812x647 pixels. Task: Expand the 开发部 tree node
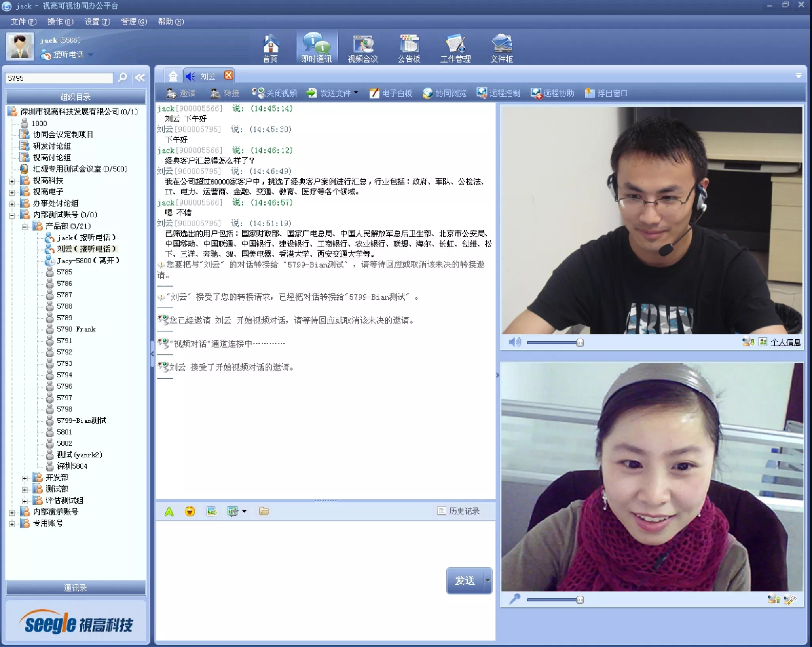coord(25,478)
